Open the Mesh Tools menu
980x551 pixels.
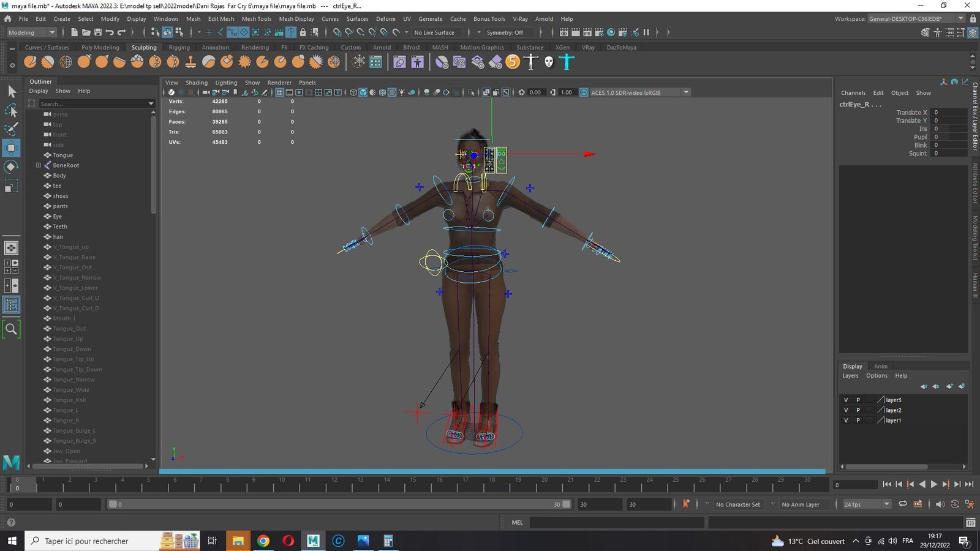pyautogui.click(x=256, y=19)
